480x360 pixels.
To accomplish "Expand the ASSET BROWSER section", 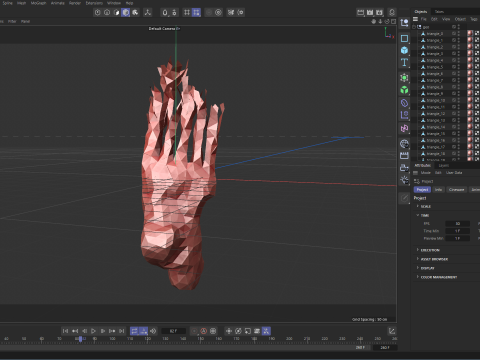I will tap(417, 259).
